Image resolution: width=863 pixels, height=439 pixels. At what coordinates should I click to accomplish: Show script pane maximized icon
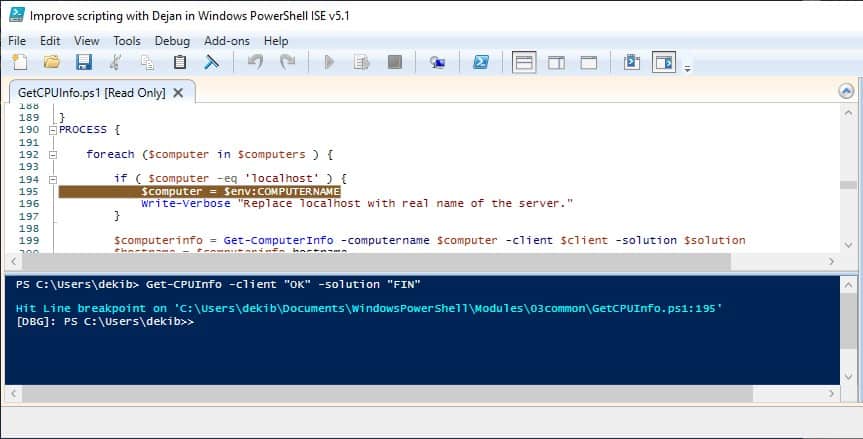(588, 62)
